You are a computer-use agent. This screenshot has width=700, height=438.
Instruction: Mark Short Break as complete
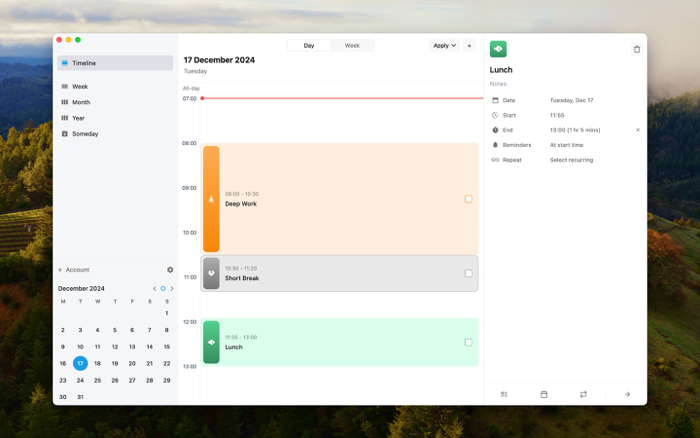(x=468, y=273)
